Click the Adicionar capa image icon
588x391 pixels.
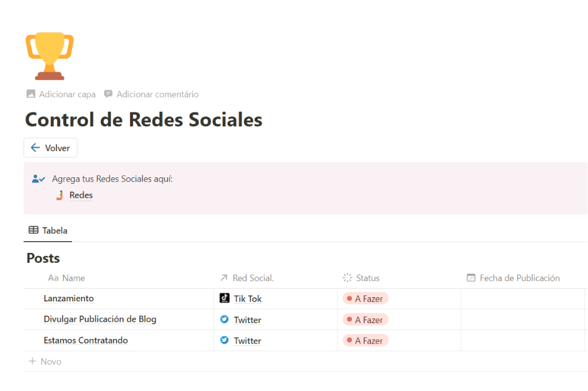31,94
